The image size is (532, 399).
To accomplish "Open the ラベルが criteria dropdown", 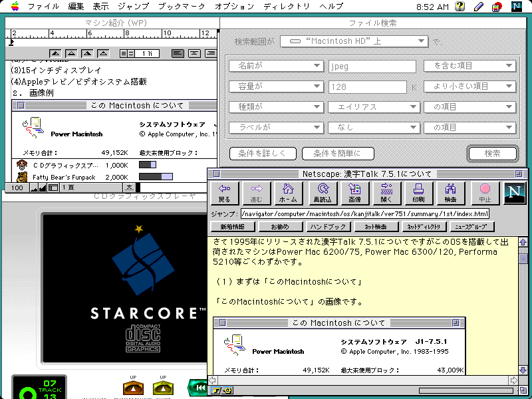I will [x=276, y=128].
